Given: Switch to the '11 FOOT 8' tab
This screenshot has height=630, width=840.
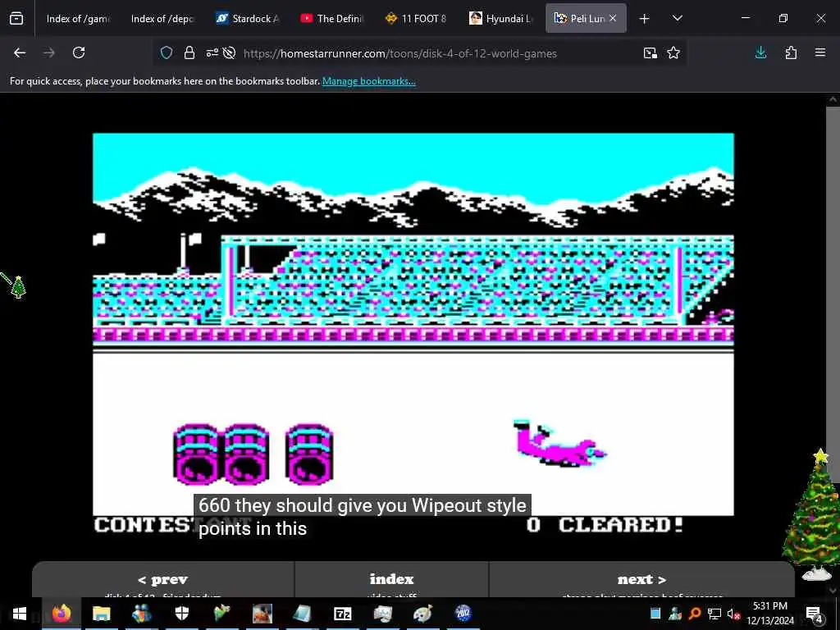Looking at the screenshot, I should (416, 18).
